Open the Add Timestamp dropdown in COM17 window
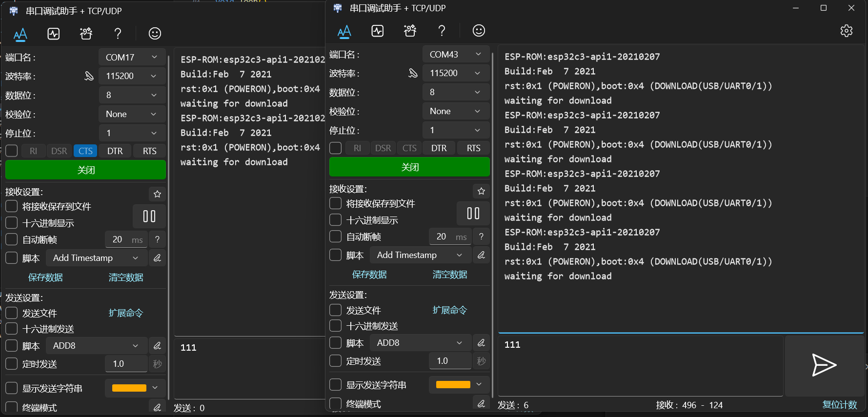Image resolution: width=868 pixels, height=417 pixels. [x=96, y=258]
